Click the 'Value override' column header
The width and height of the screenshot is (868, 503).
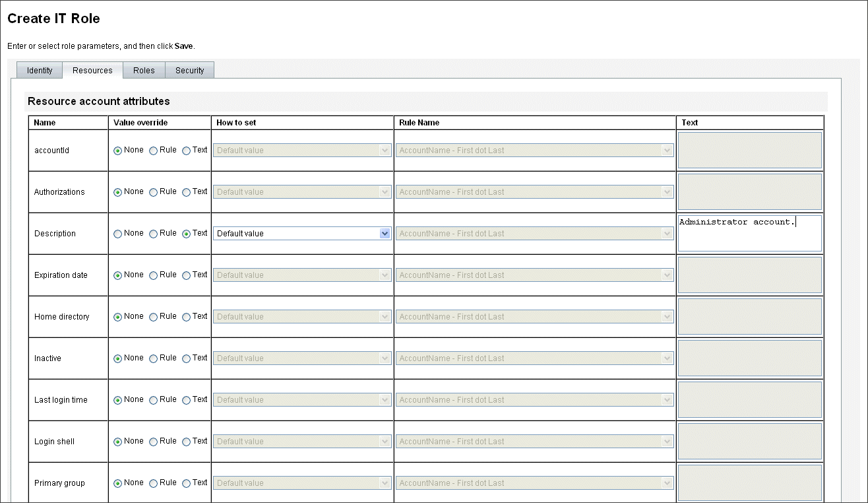(x=140, y=123)
